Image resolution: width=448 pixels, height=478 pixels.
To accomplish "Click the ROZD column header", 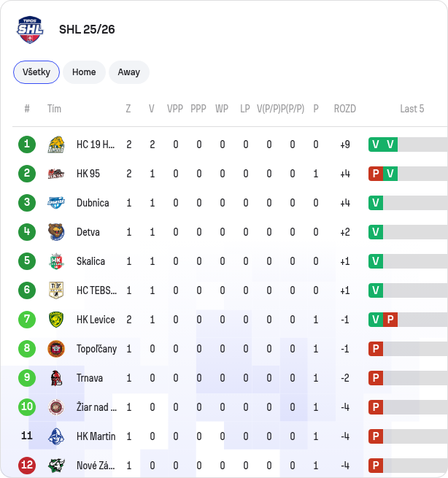I will [345, 109].
